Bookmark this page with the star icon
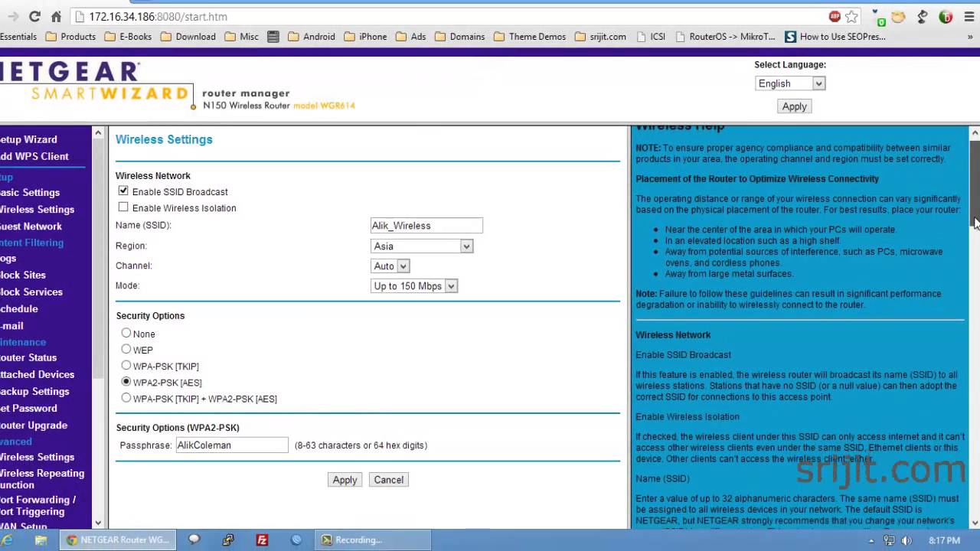 point(851,16)
